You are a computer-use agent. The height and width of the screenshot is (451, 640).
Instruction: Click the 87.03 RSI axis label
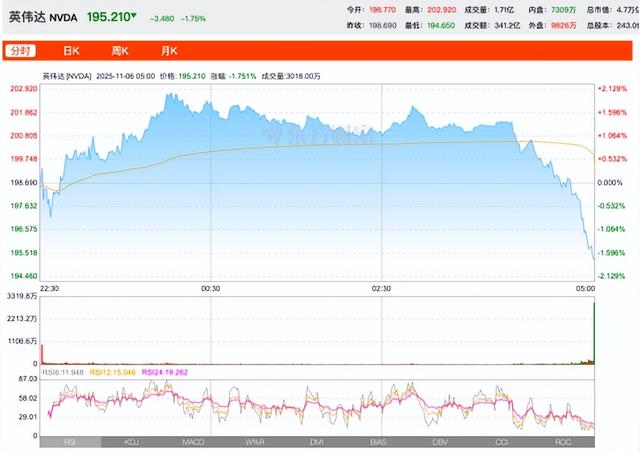click(x=28, y=379)
